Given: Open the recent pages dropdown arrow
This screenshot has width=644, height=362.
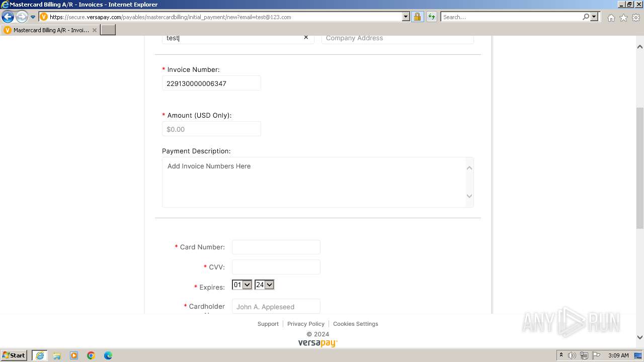Looking at the screenshot, I should (33, 17).
